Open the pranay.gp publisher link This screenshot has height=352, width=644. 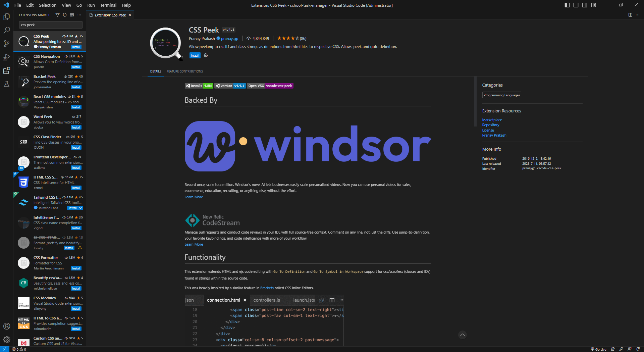pos(229,39)
